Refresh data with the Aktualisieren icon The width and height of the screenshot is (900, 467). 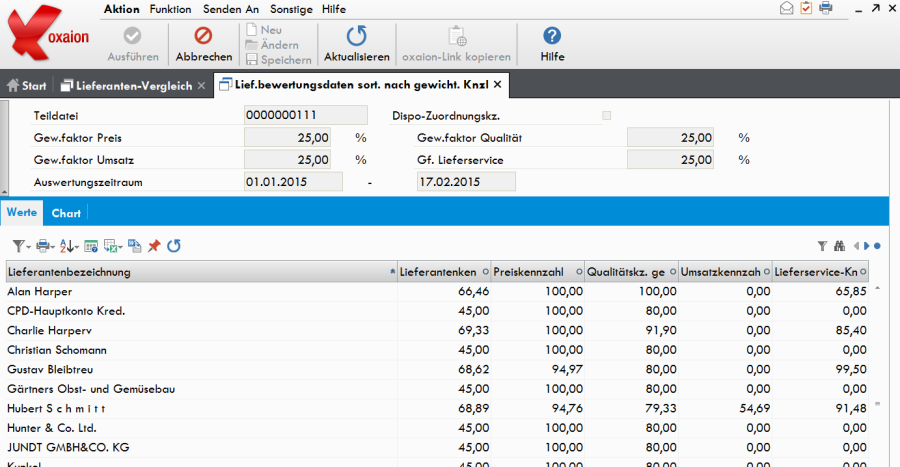click(x=356, y=36)
